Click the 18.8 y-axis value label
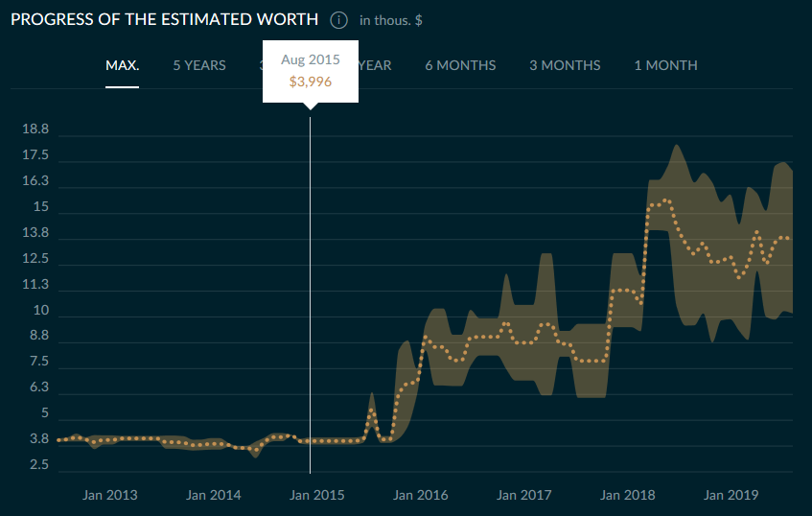This screenshot has height=516, width=812. 35,129
